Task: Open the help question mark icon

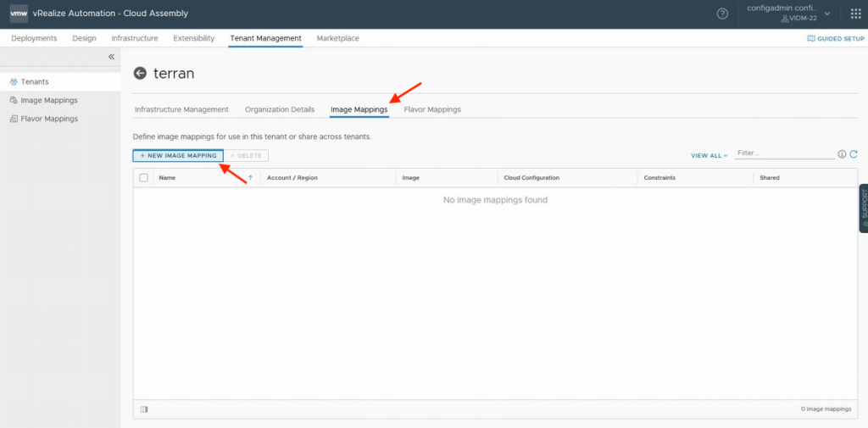Action: click(722, 14)
